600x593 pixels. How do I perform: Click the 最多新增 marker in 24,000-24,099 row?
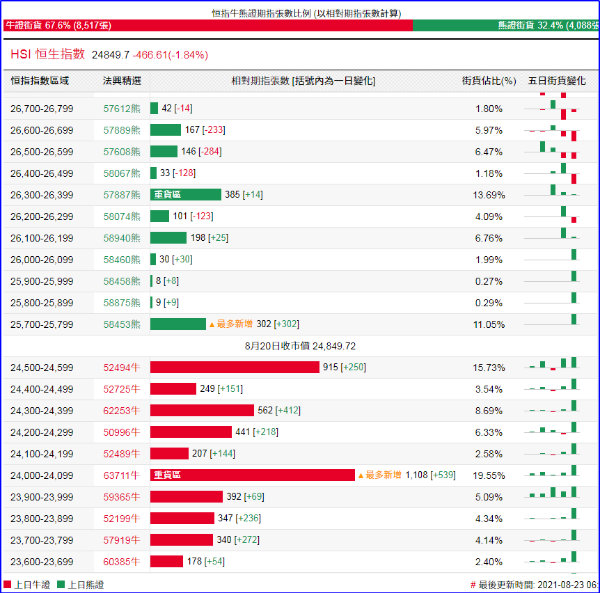(380, 475)
